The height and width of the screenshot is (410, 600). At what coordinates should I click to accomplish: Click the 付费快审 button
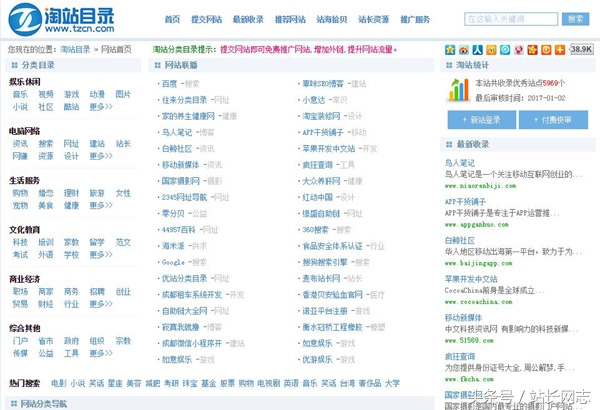[x=553, y=120]
